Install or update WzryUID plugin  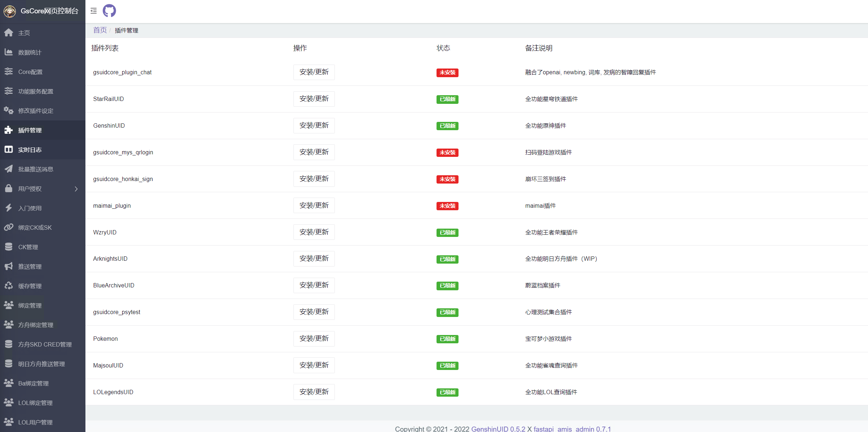tap(314, 232)
